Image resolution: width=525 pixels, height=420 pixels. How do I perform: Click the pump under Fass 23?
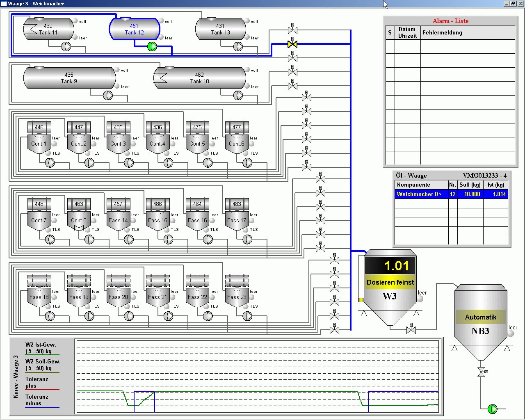(x=247, y=316)
